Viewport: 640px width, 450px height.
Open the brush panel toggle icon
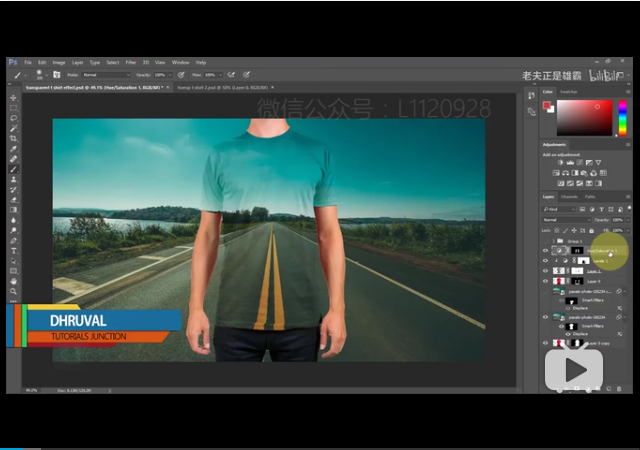[x=57, y=75]
